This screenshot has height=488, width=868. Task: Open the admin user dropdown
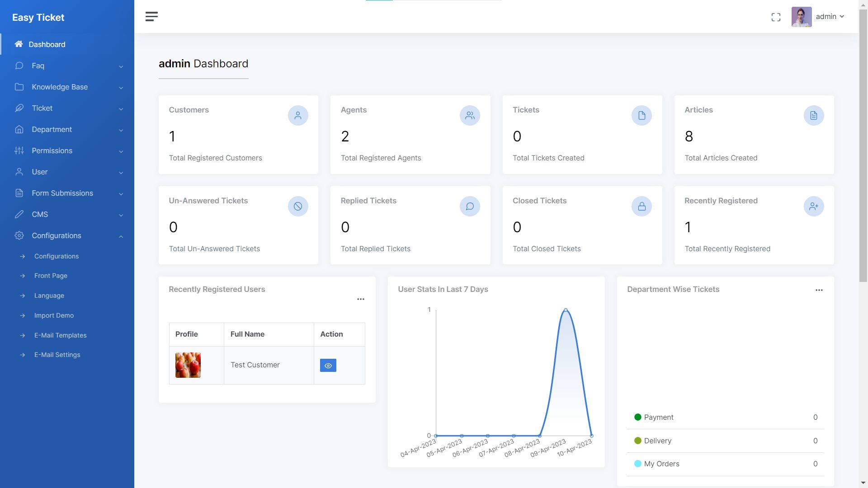click(818, 17)
